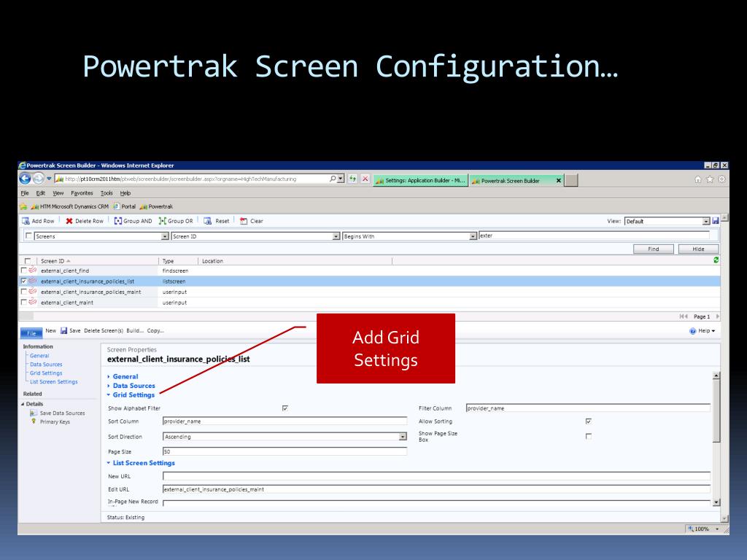
Task: Click the Primary Keys key icon
Action: coord(34,421)
